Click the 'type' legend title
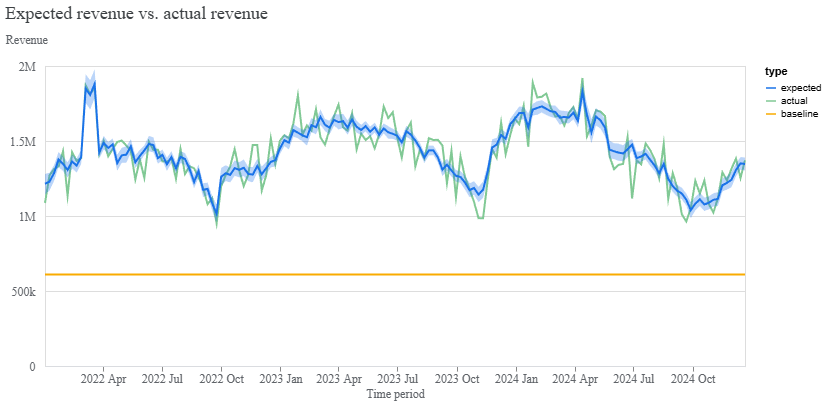827x404 pixels. [x=775, y=72]
